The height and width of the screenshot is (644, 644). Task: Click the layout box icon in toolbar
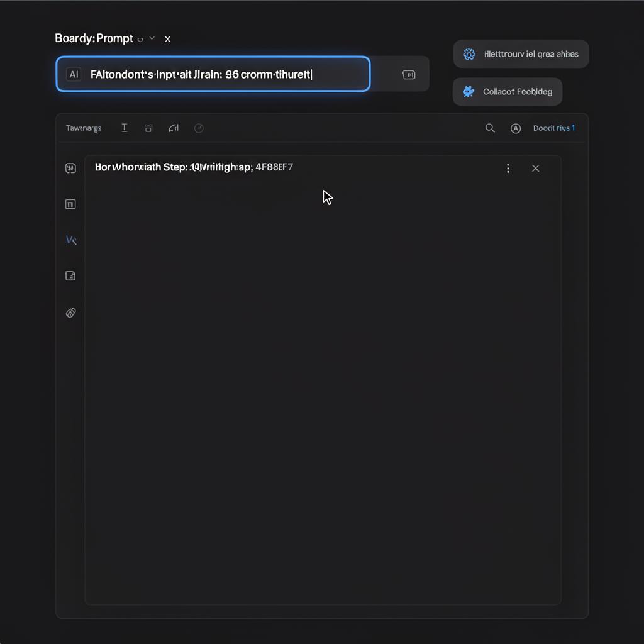[148, 128]
